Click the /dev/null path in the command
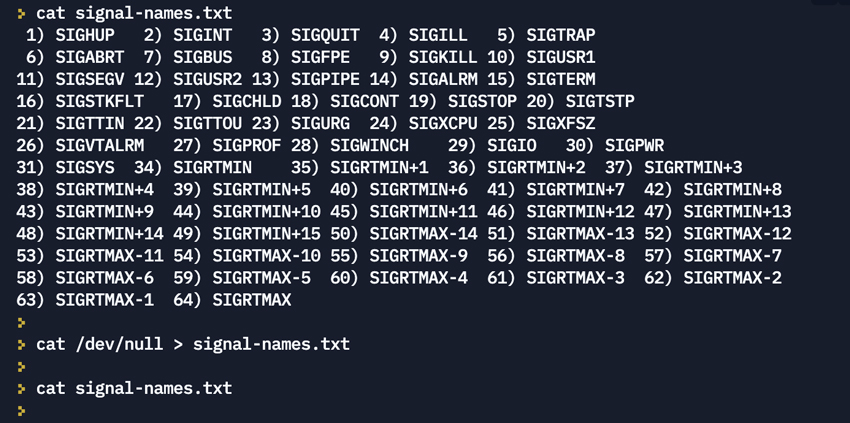 [120, 344]
